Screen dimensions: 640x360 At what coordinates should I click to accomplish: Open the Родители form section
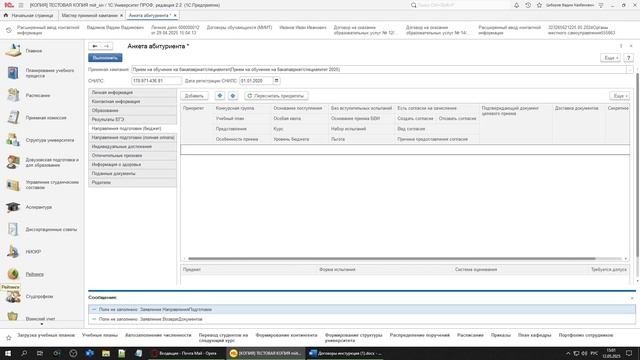133,182
